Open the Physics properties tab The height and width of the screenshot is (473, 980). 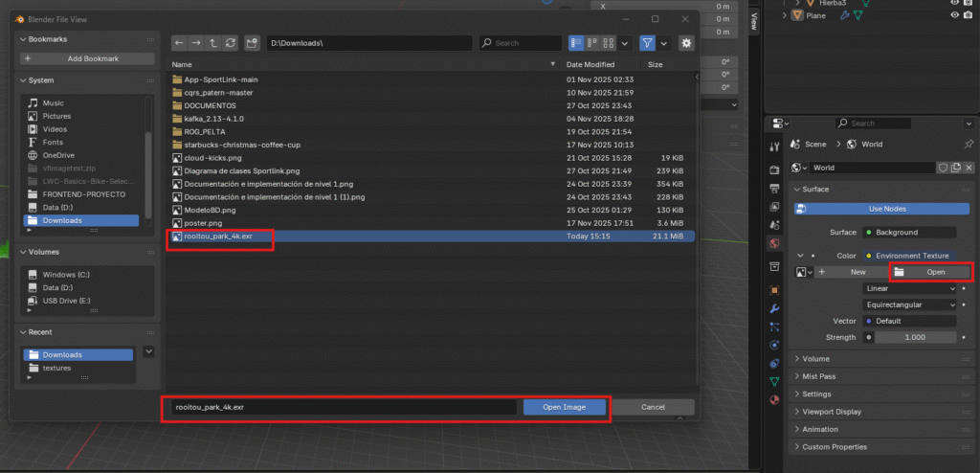(x=775, y=345)
